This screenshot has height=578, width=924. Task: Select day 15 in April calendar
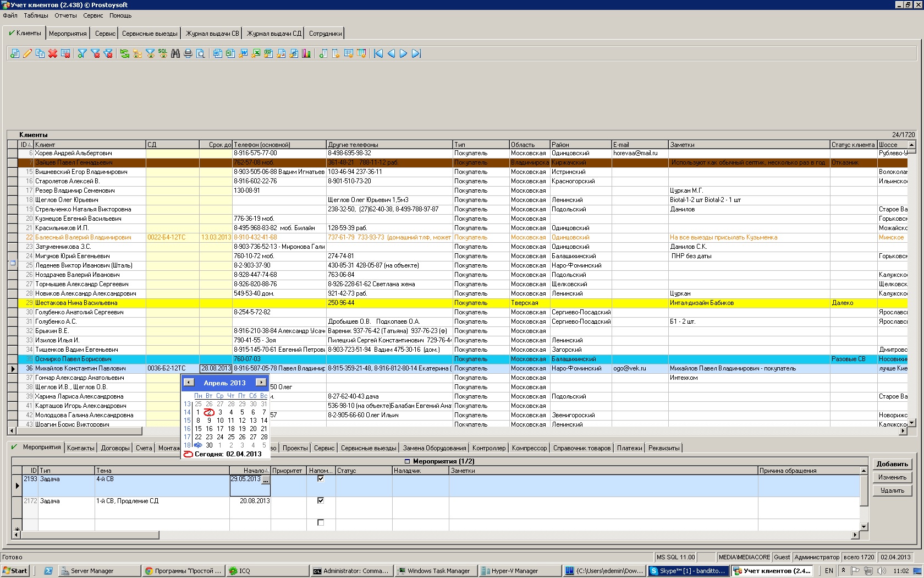pyautogui.click(x=198, y=429)
